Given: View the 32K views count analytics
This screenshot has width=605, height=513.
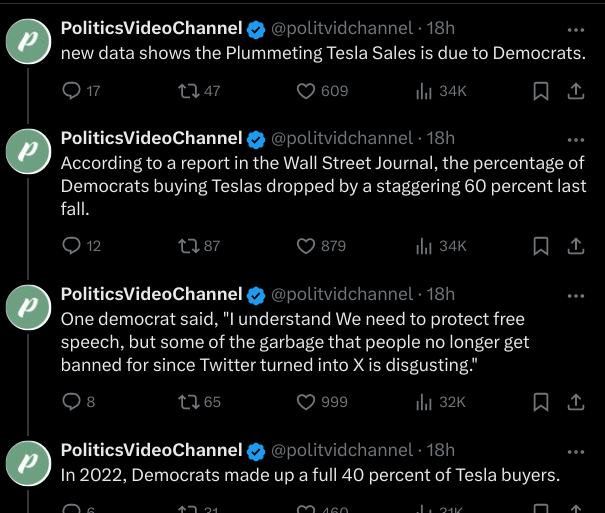Looking at the screenshot, I should pos(441,402).
